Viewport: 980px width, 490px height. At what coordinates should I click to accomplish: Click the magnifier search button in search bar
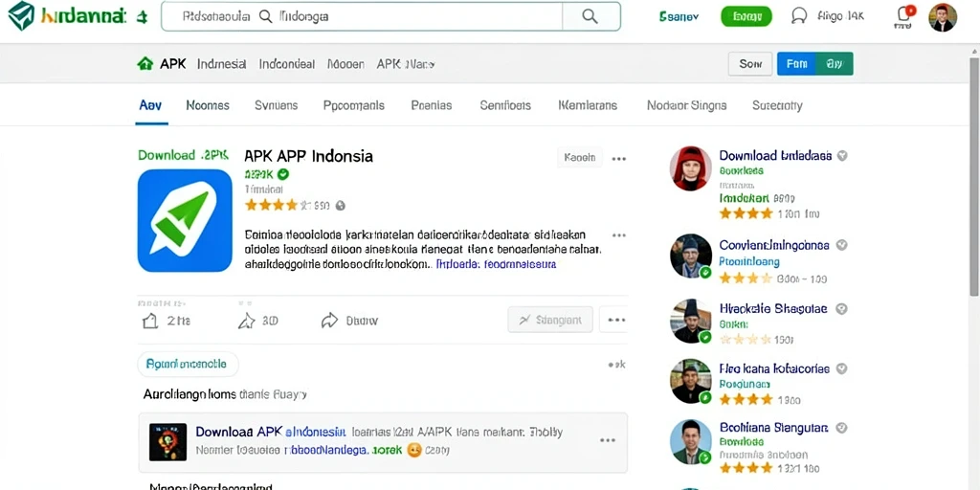point(590,17)
